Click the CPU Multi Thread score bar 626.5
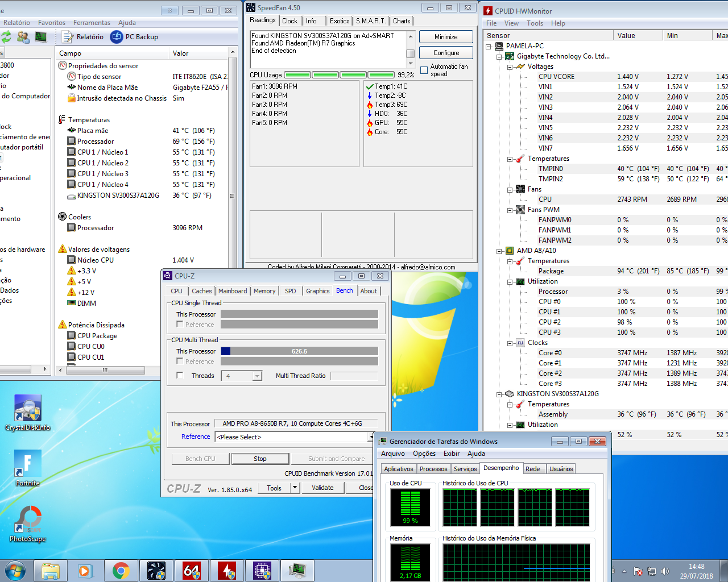 pyautogui.click(x=299, y=351)
